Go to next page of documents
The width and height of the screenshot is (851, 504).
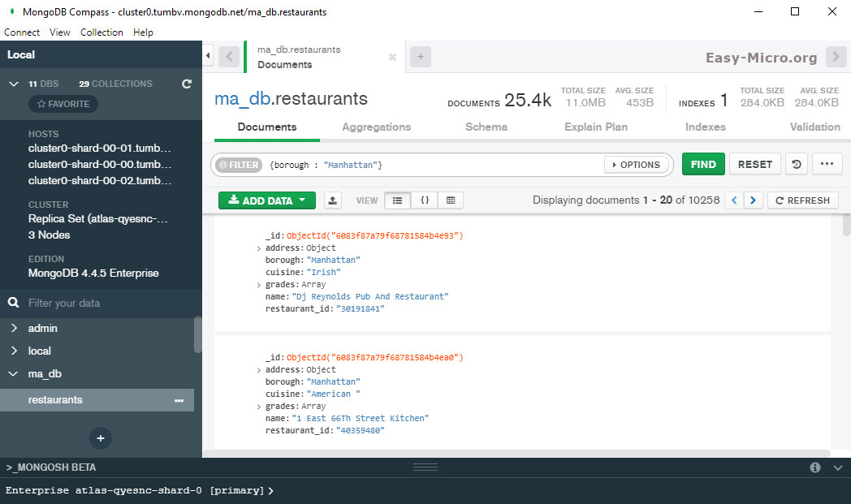point(754,200)
